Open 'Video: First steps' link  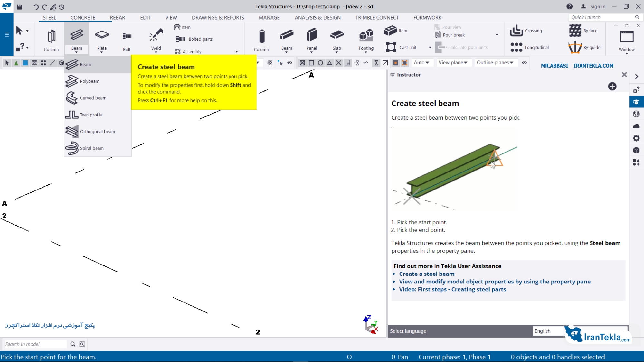coord(452,289)
